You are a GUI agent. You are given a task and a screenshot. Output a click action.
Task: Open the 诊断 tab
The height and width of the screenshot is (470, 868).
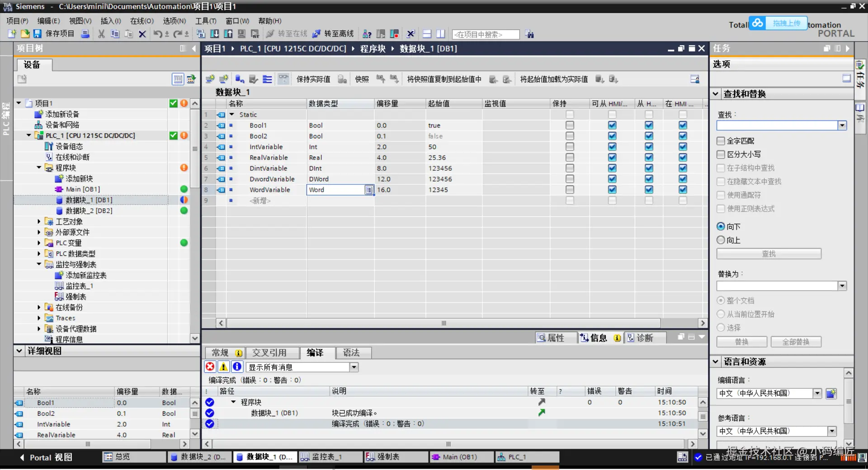click(645, 338)
